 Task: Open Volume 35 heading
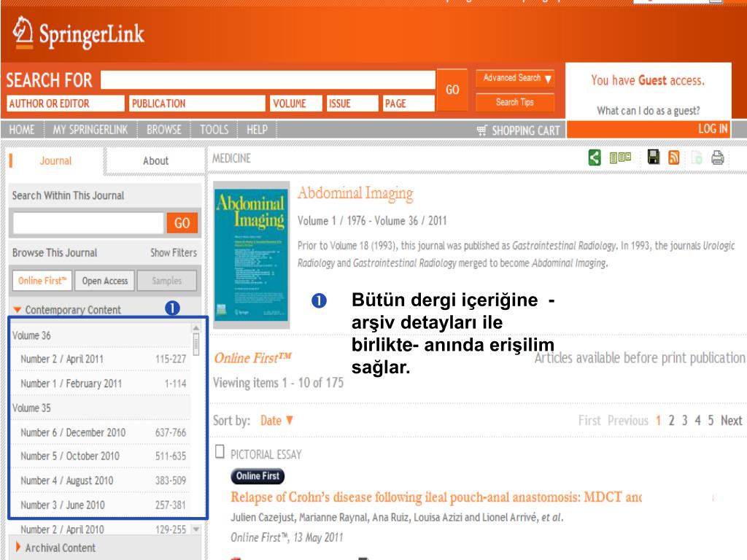[31, 408]
